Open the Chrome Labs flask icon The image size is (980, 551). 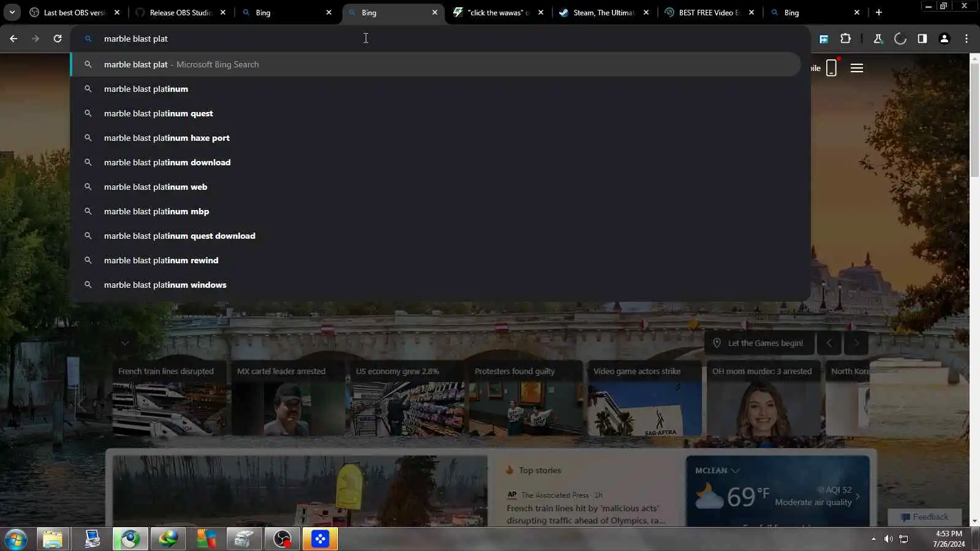[x=878, y=39]
